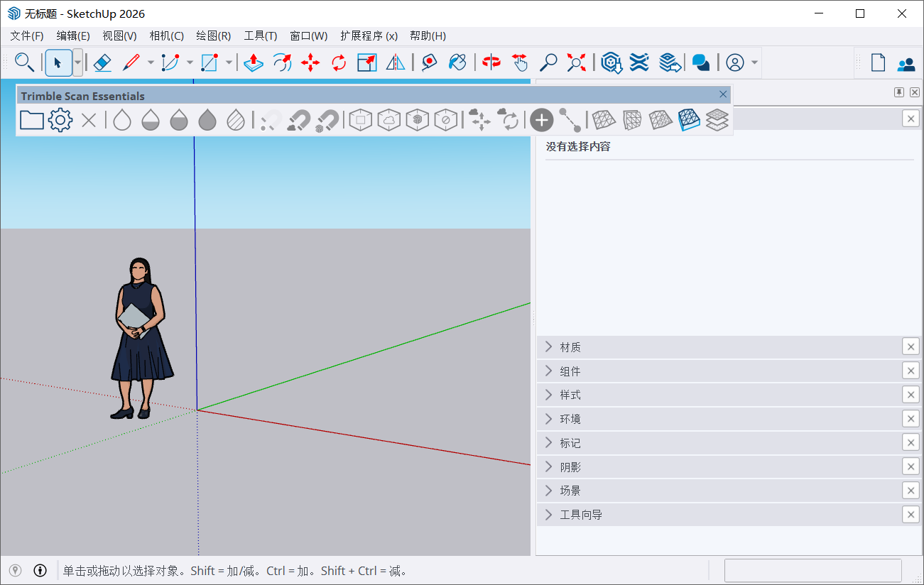This screenshot has height=585, width=924.
Task: Select the Offset tool
Action: click(x=282, y=62)
